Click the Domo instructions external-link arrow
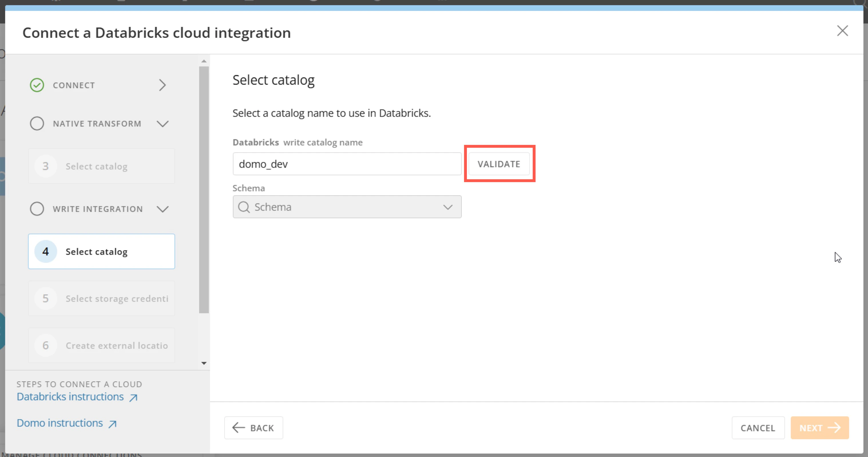The height and width of the screenshot is (457, 868). pos(112,424)
